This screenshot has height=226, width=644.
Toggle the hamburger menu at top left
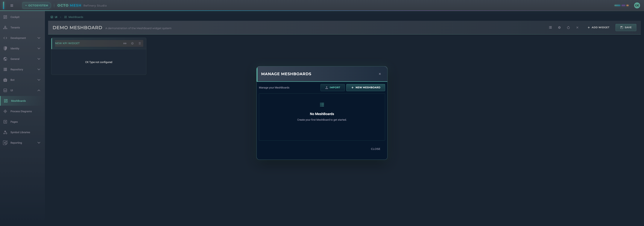[x=12, y=5]
